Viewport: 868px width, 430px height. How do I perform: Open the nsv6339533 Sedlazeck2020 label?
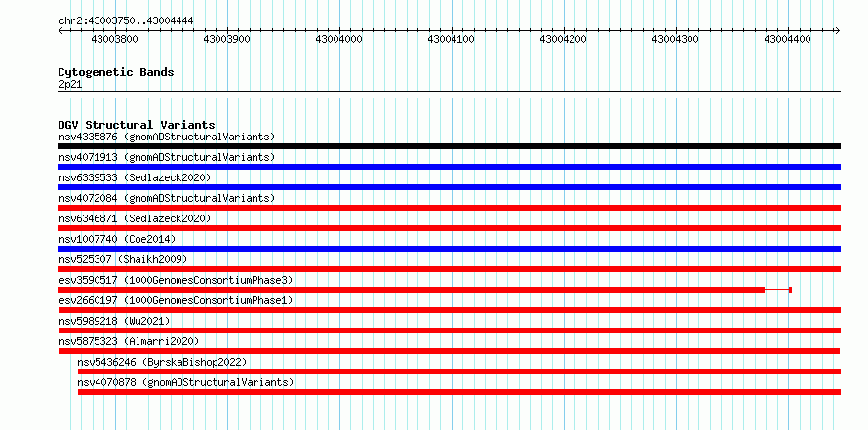click(x=135, y=177)
